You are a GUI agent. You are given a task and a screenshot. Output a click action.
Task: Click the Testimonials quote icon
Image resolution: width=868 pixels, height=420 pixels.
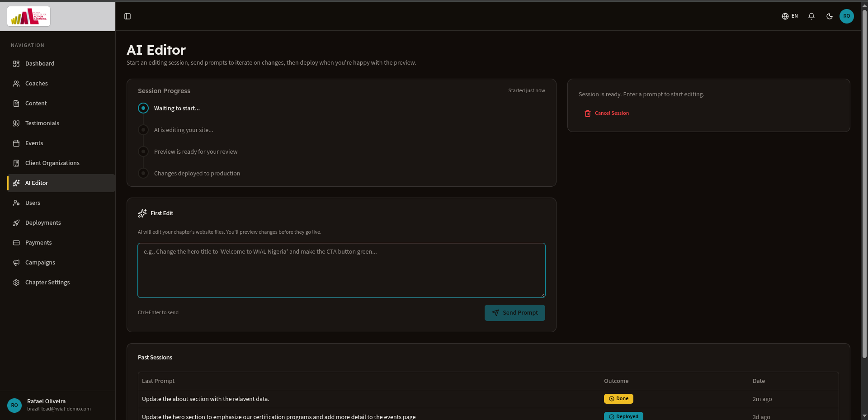16,123
